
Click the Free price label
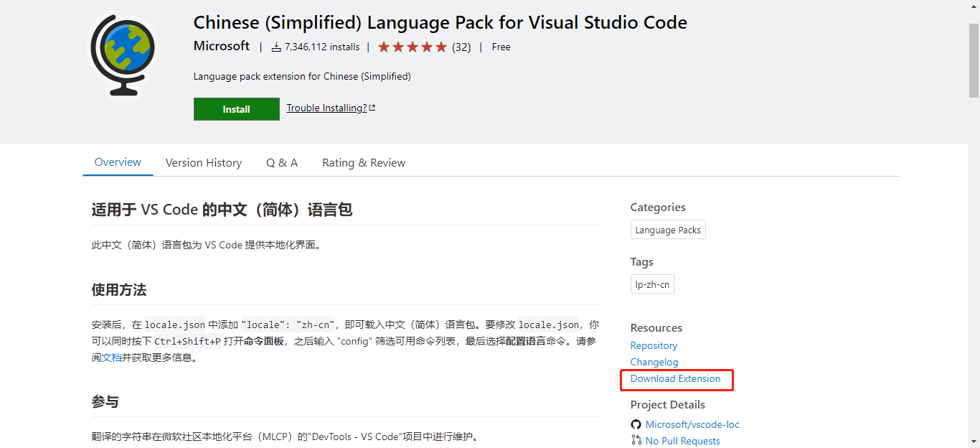501,47
